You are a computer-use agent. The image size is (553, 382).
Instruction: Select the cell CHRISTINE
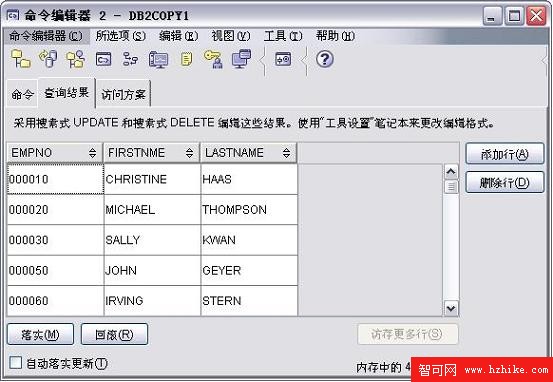point(152,179)
